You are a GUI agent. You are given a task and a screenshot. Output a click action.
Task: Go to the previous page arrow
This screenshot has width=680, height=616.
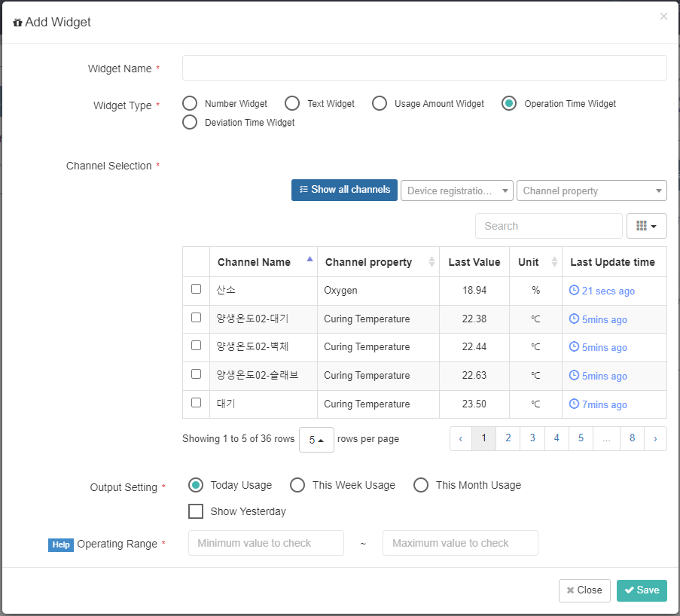(x=461, y=438)
